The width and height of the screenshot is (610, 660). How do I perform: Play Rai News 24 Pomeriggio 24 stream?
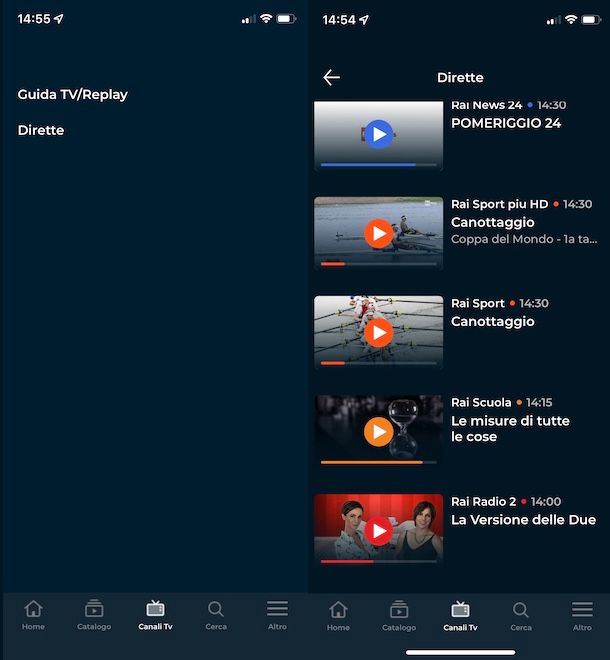tap(378, 135)
